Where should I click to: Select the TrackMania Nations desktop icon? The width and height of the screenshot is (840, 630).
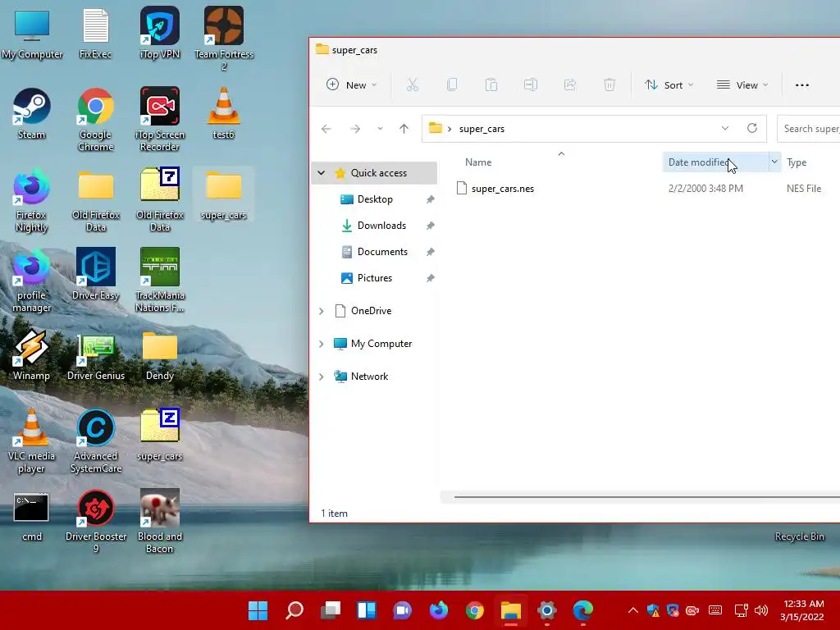160,281
